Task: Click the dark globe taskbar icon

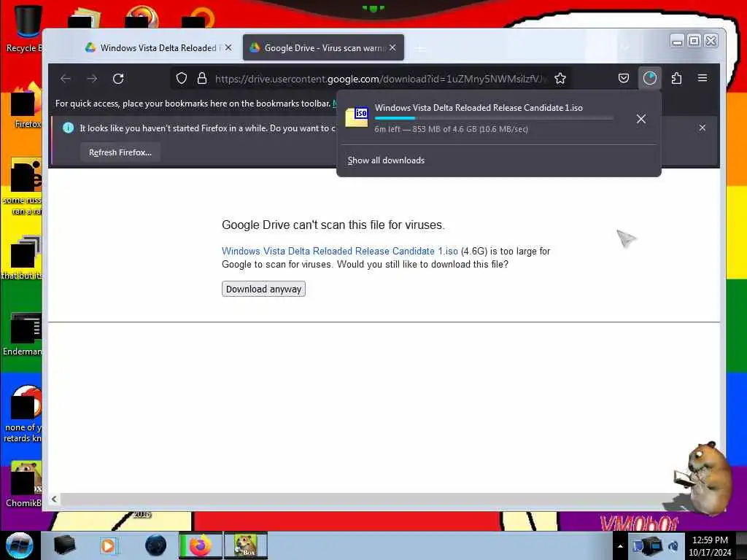Action: (x=155, y=545)
